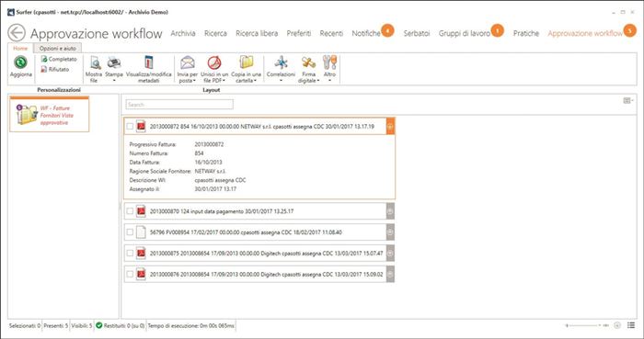This screenshot has width=644, height=339.
Task: Click the green Aggiorna refresh icon
Action: pos(20,62)
